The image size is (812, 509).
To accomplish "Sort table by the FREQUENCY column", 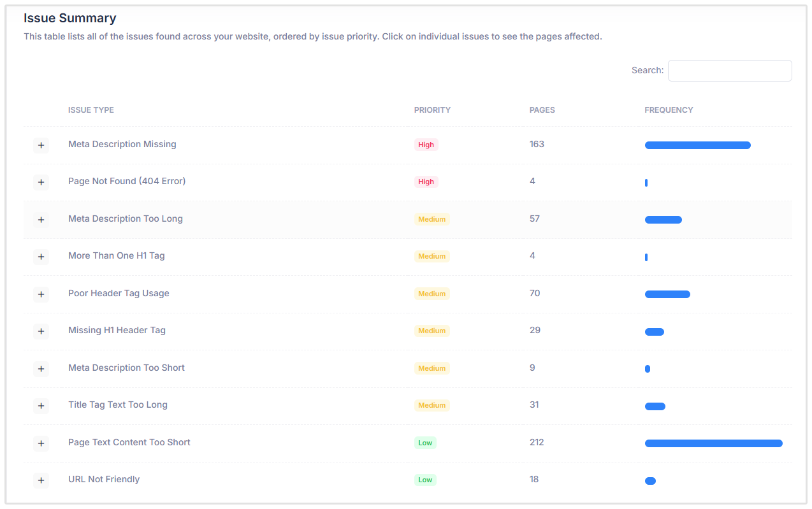I will point(669,110).
